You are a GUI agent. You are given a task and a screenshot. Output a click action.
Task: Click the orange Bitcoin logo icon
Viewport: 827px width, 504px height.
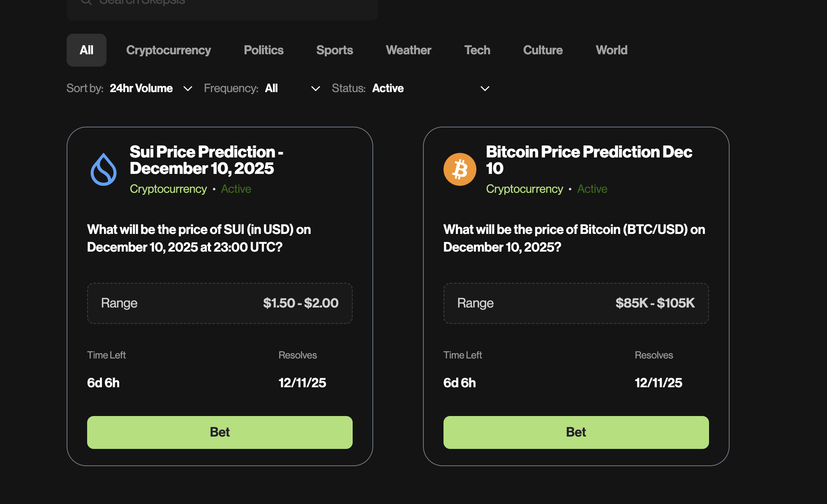(x=460, y=169)
